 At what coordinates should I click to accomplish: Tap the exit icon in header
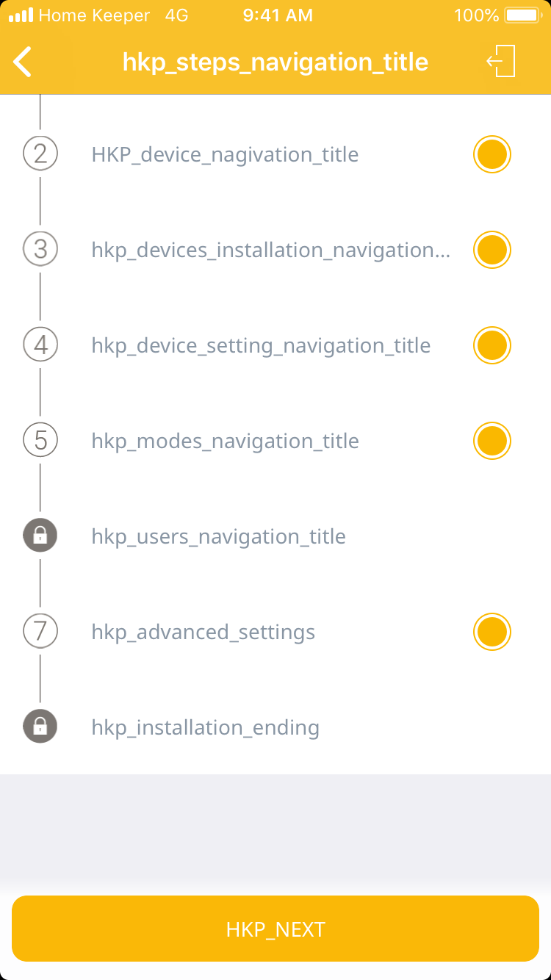tap(502, 61)
